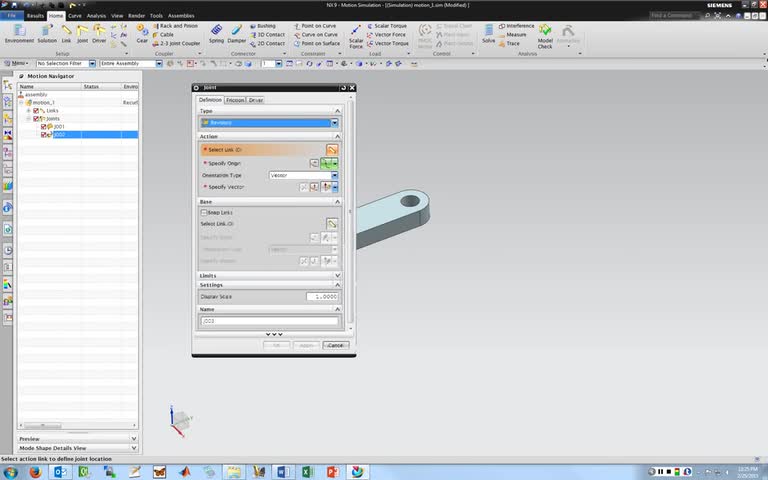Switch to the Friction tab
This screenshot has width=768, height=480.
[x=236, y=100]
